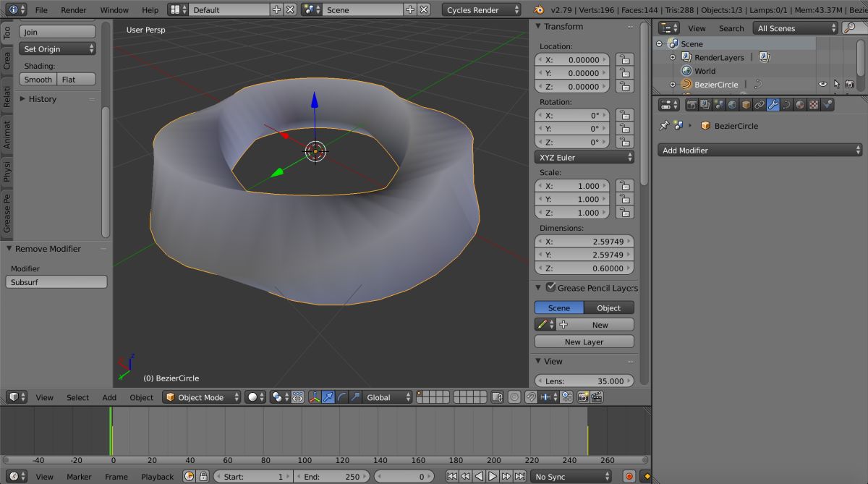This screenshot has height=484, width=868.
Task: Open the Set Origin dropdown
Action: click(57, 48)
